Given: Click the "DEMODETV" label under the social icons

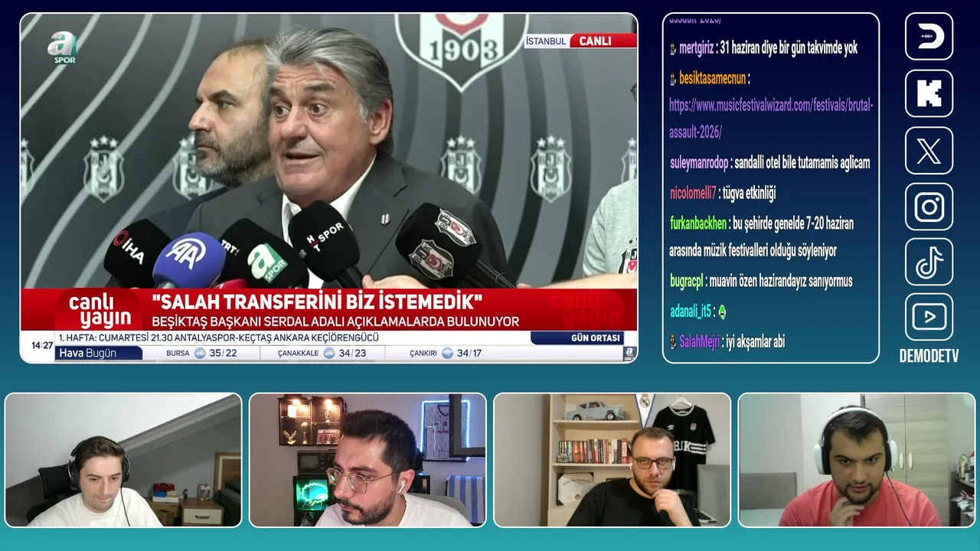Looking at the screenshot, I should (929, 356).
